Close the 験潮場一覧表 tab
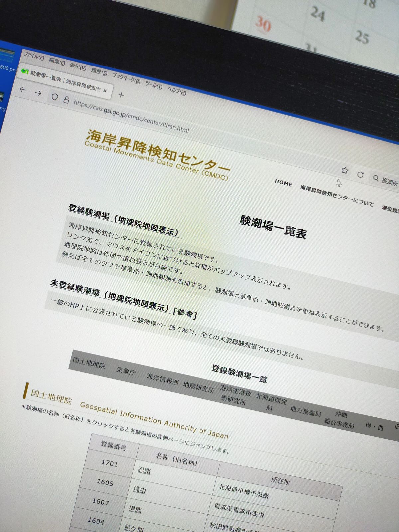This screenshot has height=532, width=399. (105, 90)
